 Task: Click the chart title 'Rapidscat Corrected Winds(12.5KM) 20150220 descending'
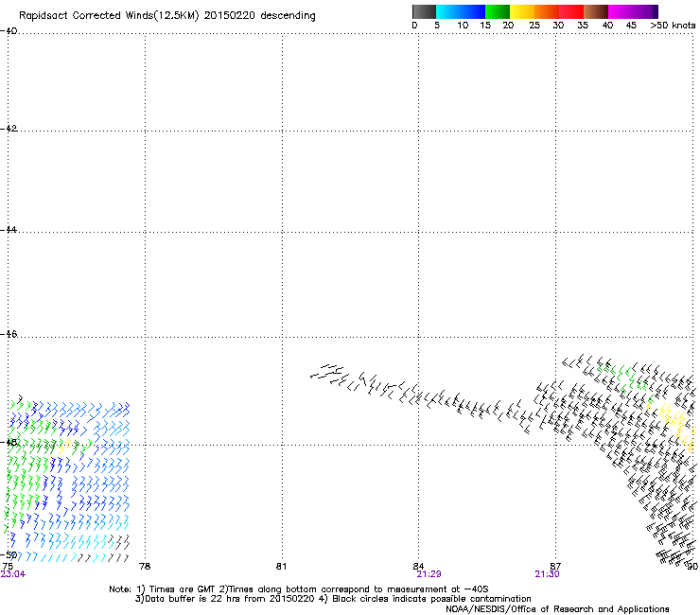[x=167, y=16]
